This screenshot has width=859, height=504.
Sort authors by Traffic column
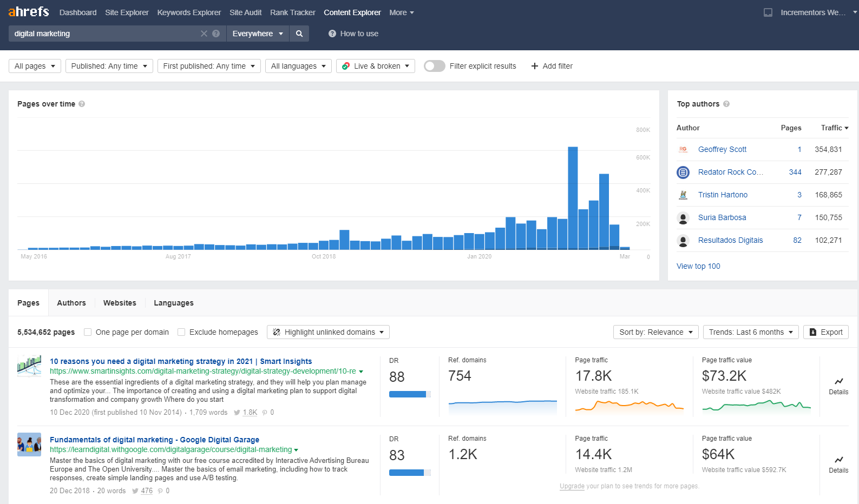pyautogui.click(x=835, y=128)
